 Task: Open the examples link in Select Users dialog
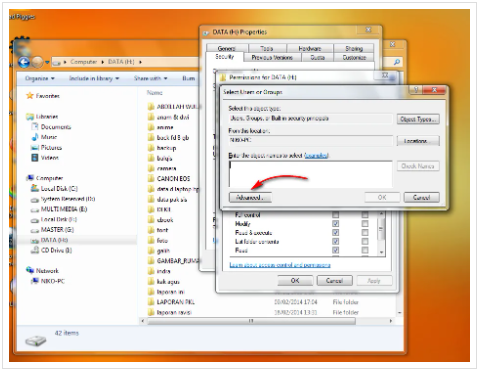[x=317, y=156]
